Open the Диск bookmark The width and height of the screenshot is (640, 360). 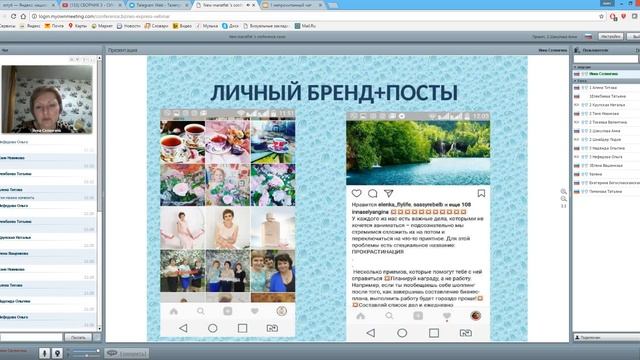click(231, 26)
